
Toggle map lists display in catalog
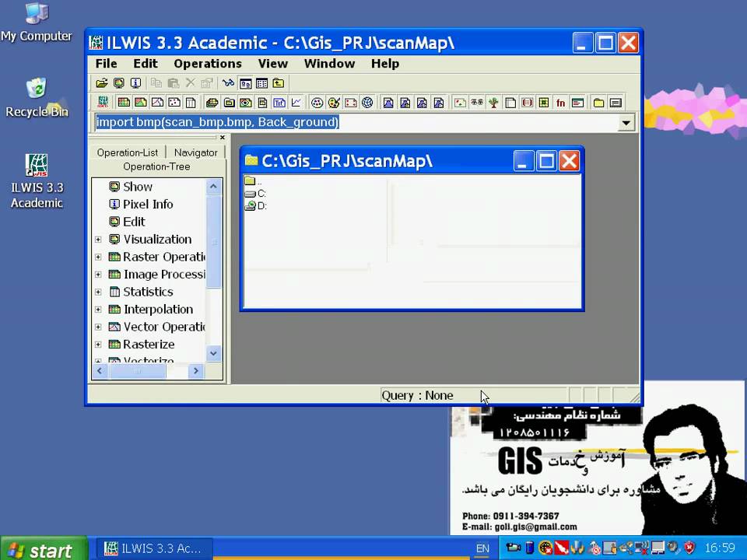tap(212, 103)
